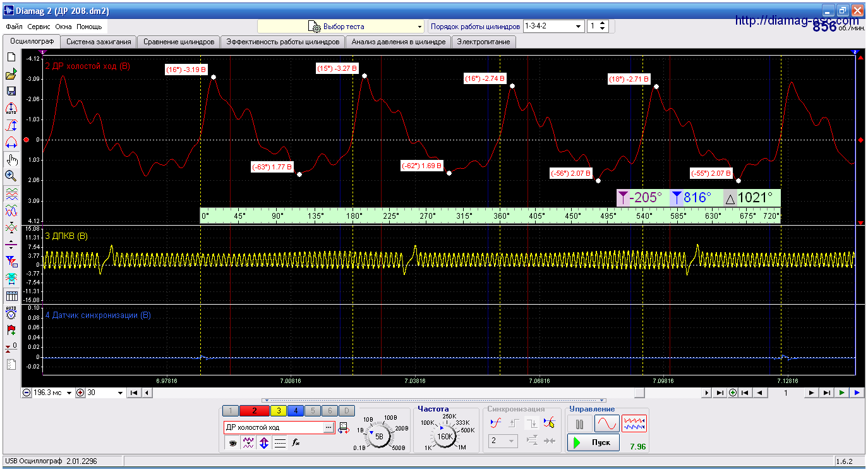The image size is (868, 469).
Task: Select the magnifier zoom tool
Action: (11, 176)
